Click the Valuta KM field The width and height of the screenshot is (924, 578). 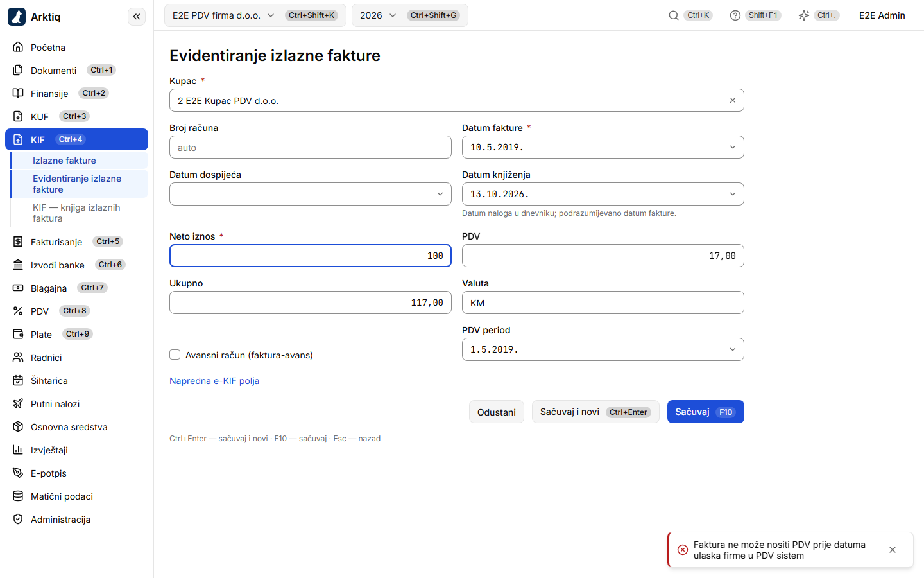coord(603,302)
